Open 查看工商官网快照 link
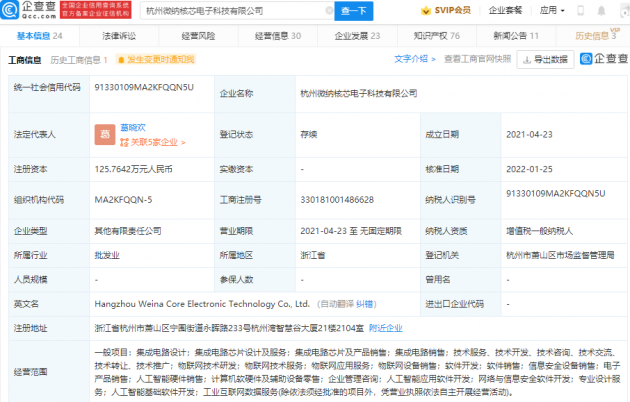Screen dimensions: 630x402 click(x=477, y=59)
